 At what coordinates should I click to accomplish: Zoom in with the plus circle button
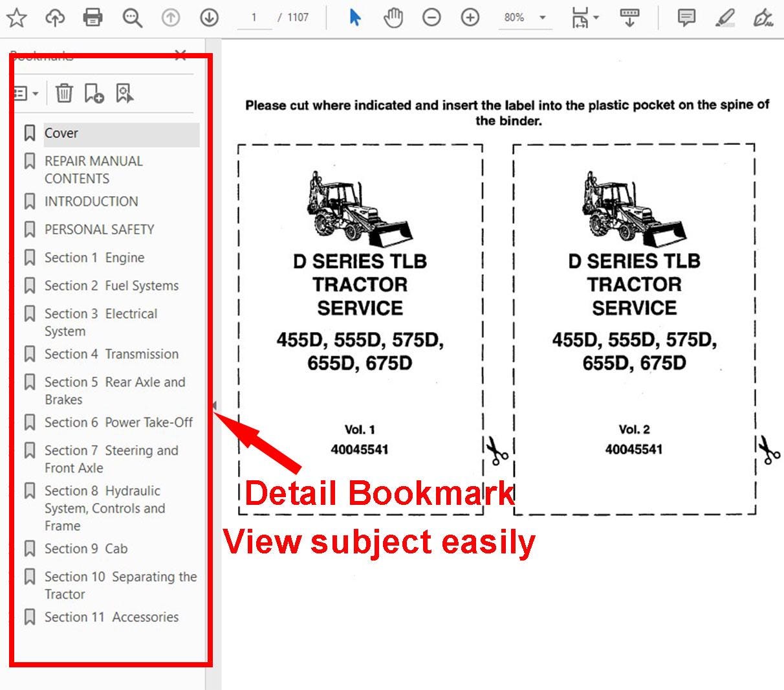[470, 17]
